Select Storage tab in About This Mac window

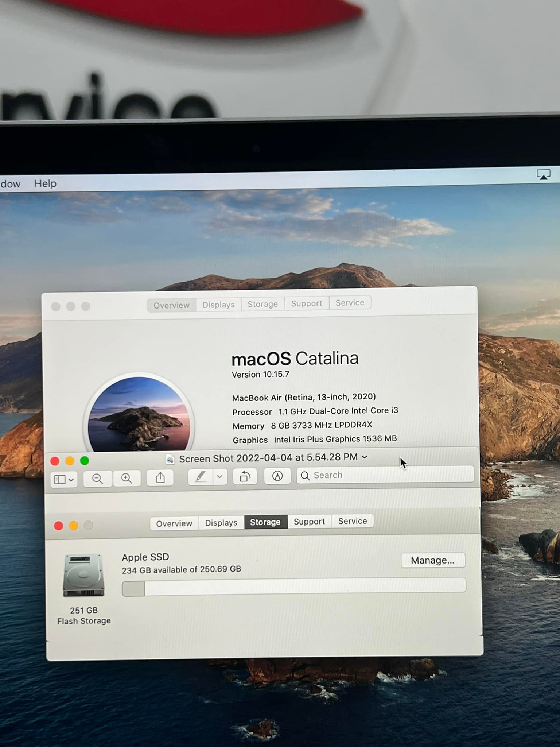[x=262, y=304]
